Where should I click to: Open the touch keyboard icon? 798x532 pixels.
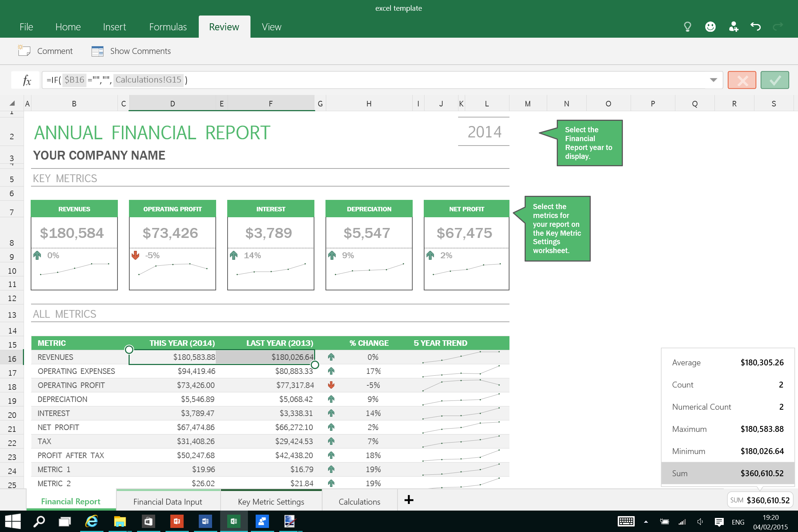click(x=626, y=522)
